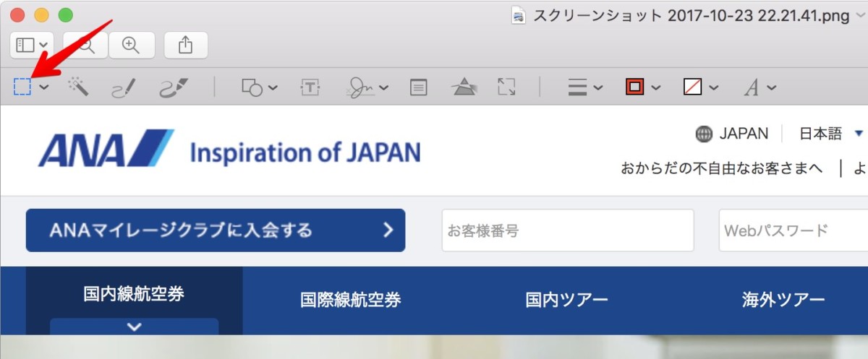
Task: Click the red border color swatch
Action: pos(635,87)
